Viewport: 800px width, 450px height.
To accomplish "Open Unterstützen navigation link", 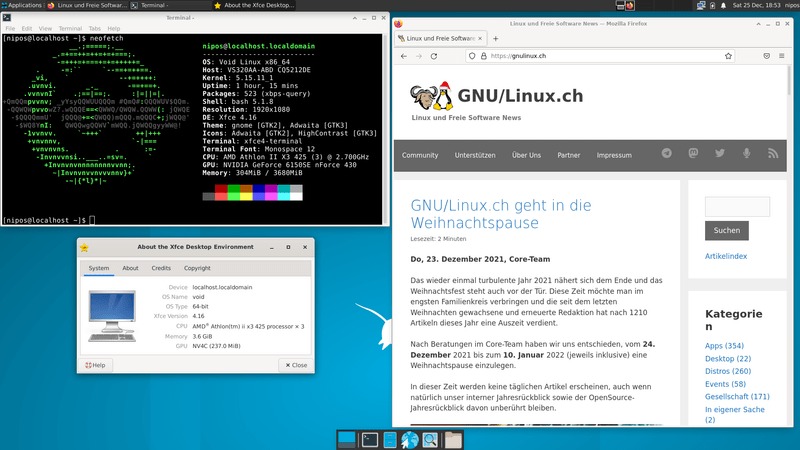I will tap(475, 155).
